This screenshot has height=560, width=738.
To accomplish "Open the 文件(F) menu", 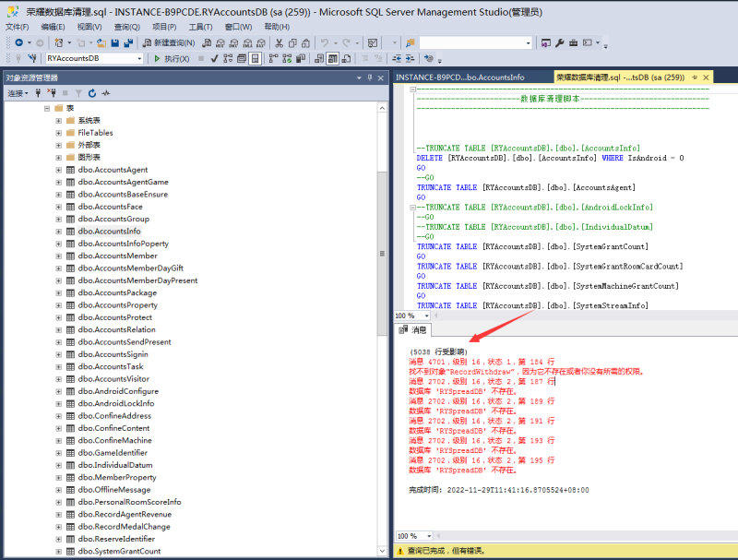I will pos(17,27).
